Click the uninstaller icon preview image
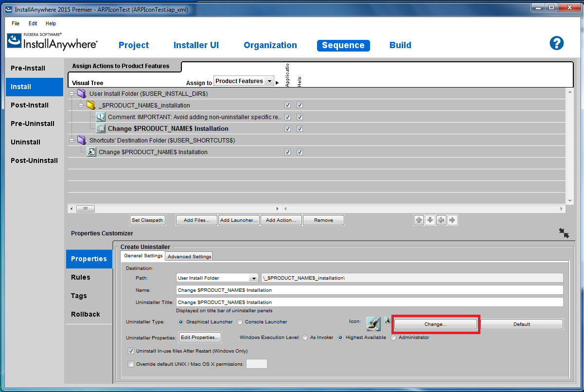Screen dimensions: 584x392 tap(373, 323)
